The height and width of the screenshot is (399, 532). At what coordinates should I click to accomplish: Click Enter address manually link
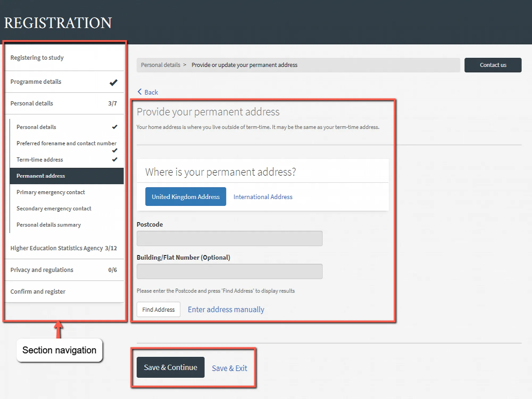point(226,309)
